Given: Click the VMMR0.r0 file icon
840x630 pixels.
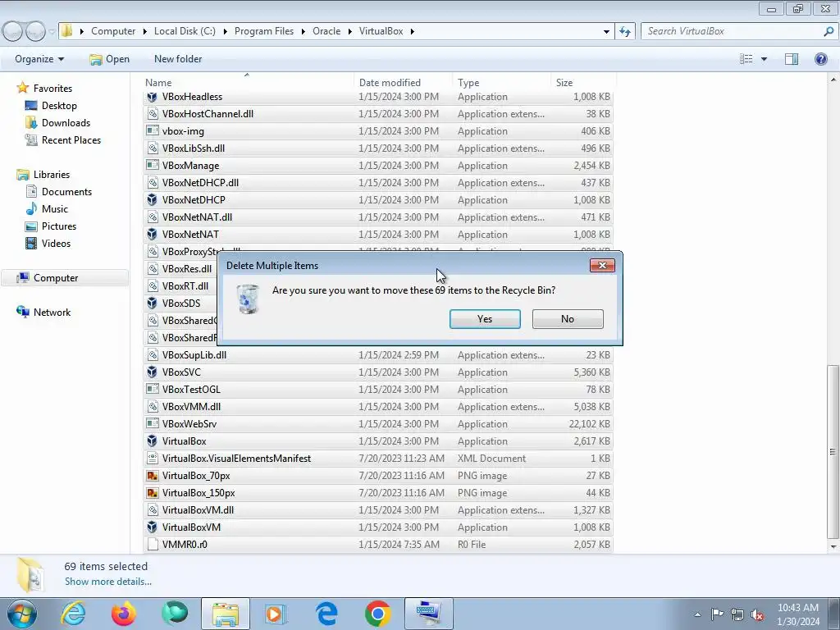Looking at the screenshot, I should click(152, 545).
